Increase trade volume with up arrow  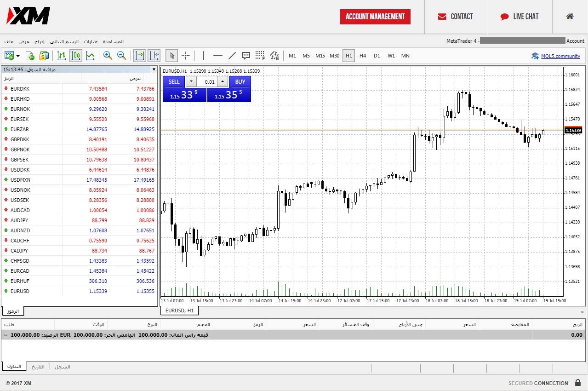pos(223,82)
